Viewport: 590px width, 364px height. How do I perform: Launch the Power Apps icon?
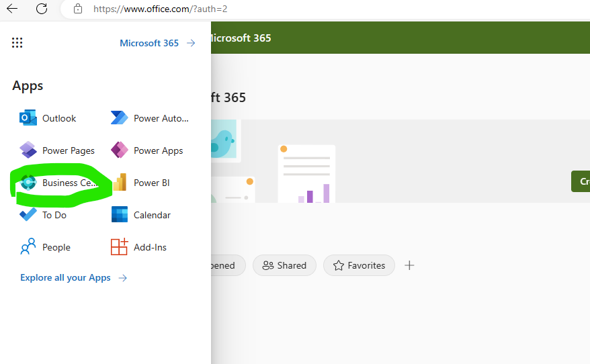(x=120, y=150)
